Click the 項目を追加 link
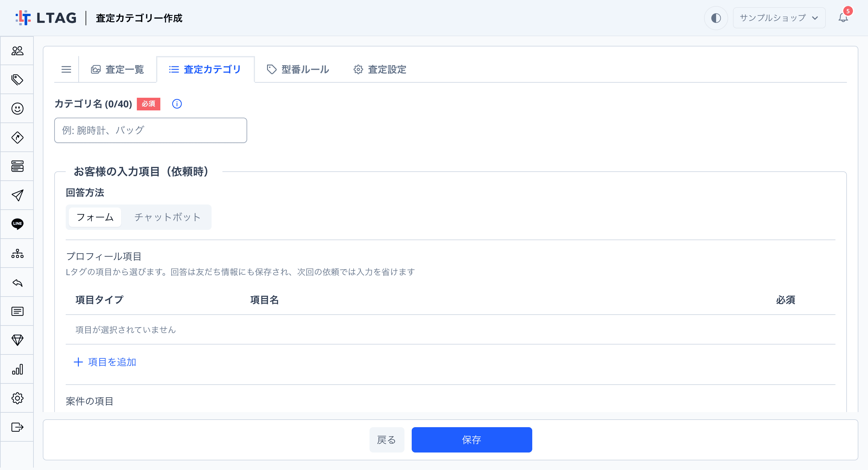The height and width of the screenshot is (470, 868). pyautogui.click(x=105, y=362)
